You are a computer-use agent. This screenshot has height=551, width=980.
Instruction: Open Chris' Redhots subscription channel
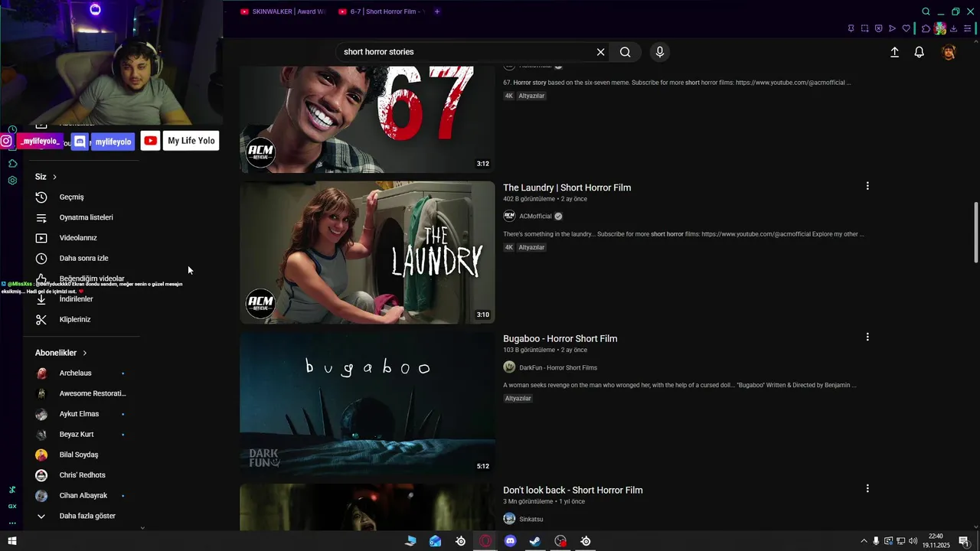click(81, 475)
